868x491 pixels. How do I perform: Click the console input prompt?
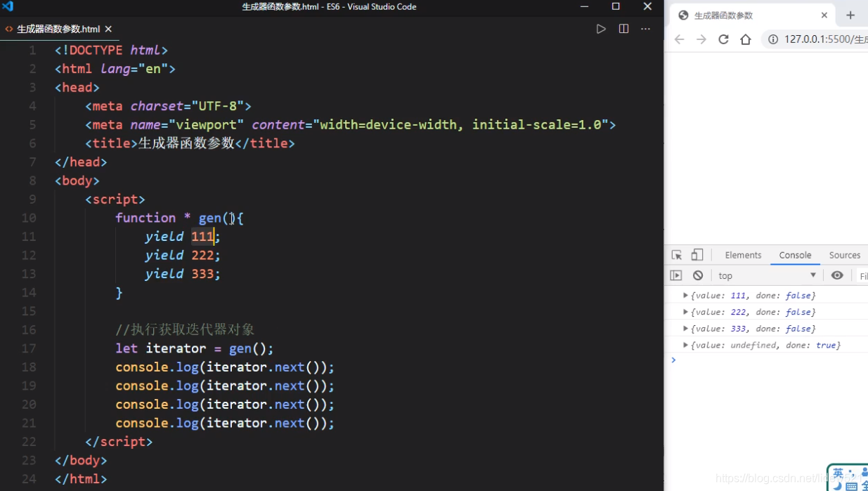point(770,360)
